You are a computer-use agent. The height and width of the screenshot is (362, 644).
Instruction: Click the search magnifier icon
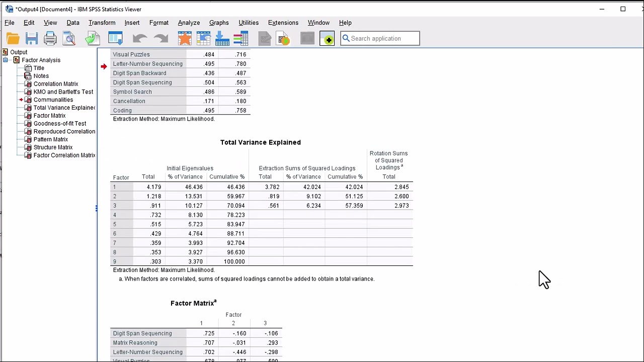[x=346, y=38]
